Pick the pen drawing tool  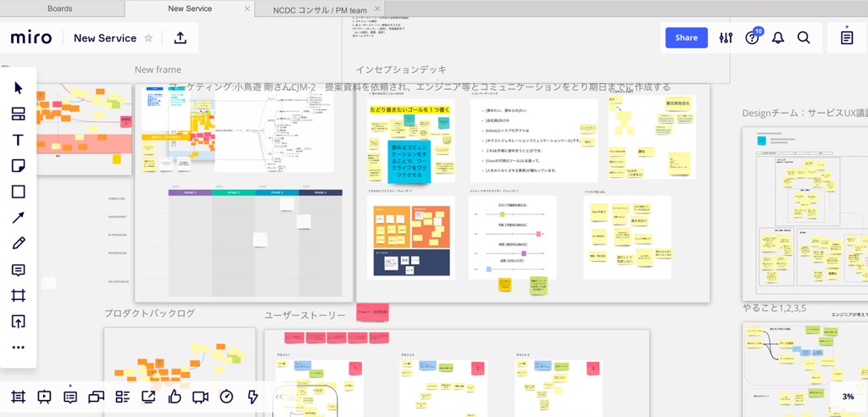pyautogui.click(x=19, y=243)
